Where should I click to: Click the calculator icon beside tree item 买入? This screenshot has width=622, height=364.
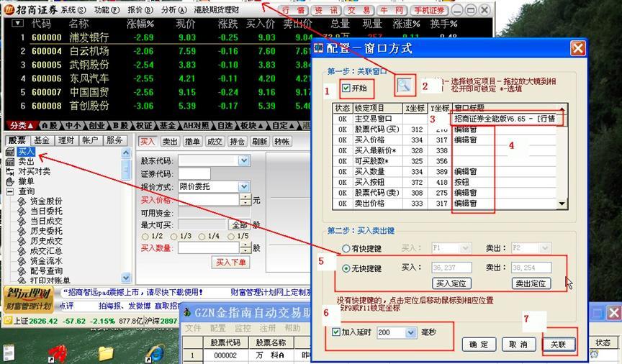point(10,152)
